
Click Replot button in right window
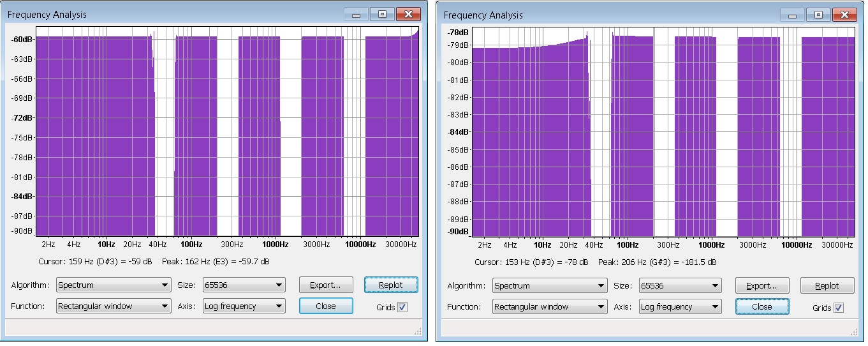click(827, 286)
